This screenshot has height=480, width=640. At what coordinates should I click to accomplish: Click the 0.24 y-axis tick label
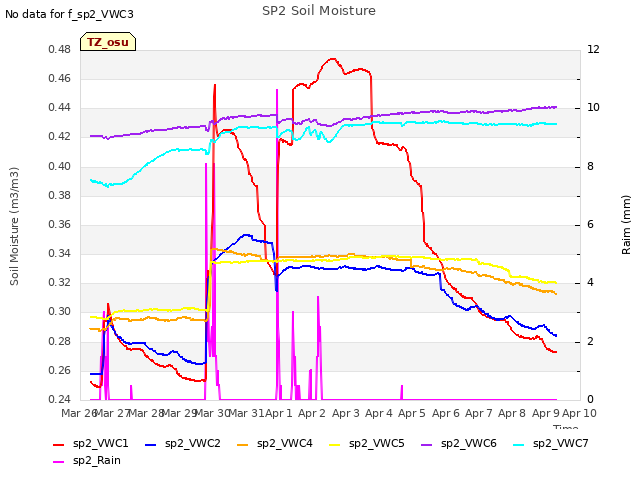pos(60,399)
